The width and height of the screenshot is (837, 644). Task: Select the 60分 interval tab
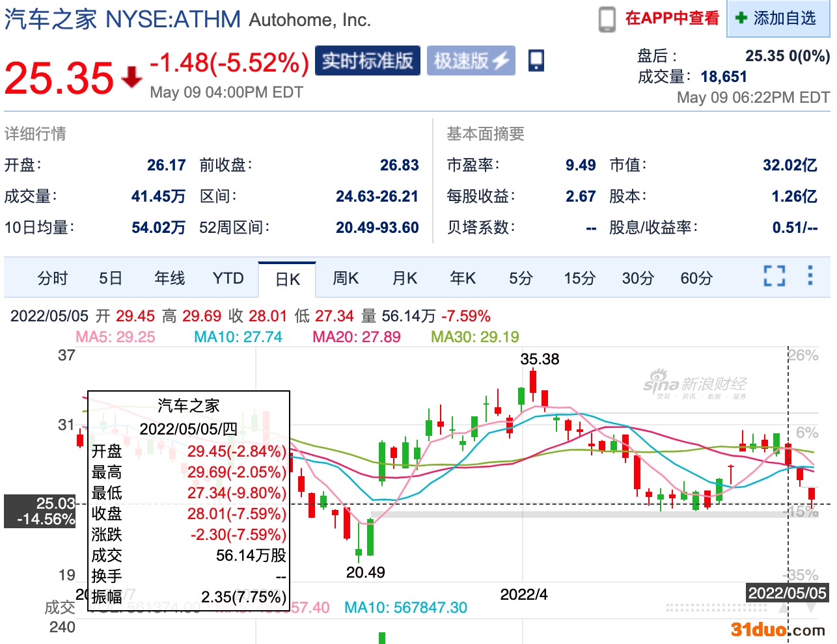pyautogui.click(x=696, y=278)
